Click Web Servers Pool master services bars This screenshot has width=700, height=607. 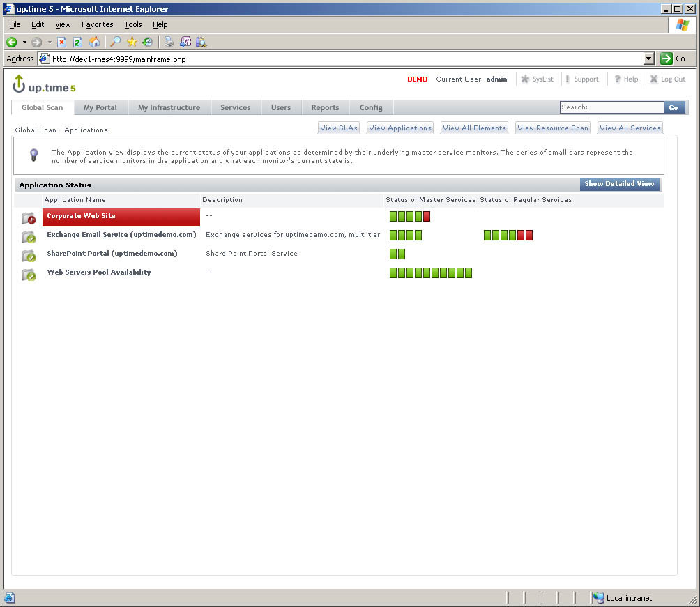pos(431,272)
